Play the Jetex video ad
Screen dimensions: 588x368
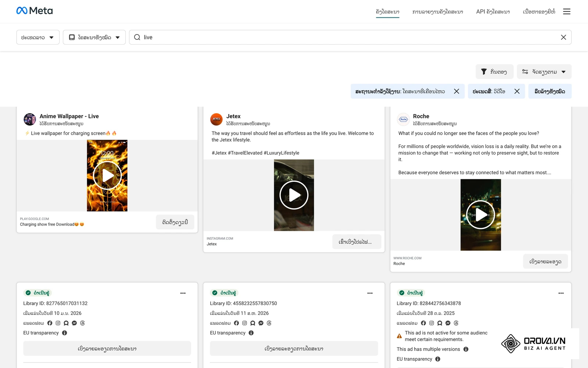pos(294,195)
